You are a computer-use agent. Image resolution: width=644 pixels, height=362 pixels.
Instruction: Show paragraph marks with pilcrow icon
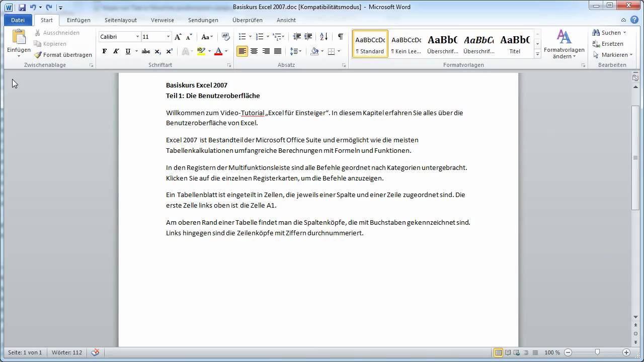click(341, 37)
